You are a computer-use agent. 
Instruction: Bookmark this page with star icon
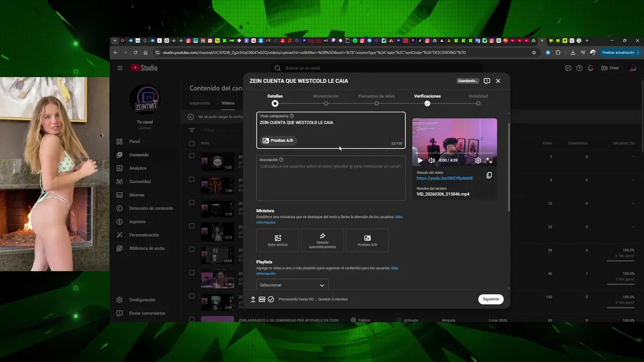tap(534, 52)
